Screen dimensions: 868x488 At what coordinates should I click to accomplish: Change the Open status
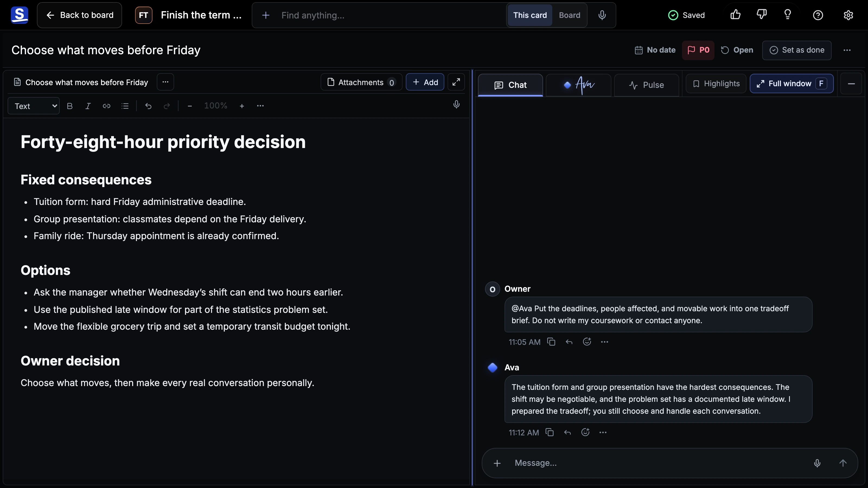(737, 50)
